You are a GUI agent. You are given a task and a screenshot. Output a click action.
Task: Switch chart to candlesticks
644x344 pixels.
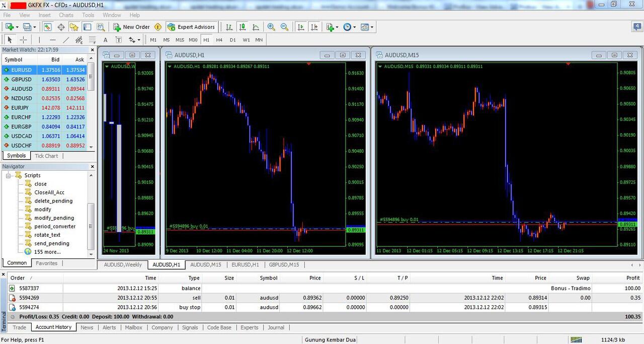[x=243, y=27]
